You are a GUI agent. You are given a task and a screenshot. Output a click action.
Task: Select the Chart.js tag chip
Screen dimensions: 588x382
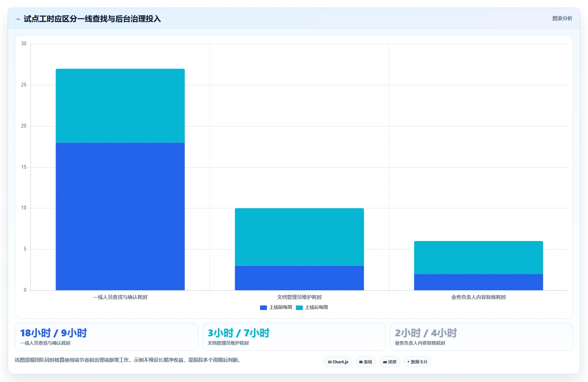click(x=338, y=362)
